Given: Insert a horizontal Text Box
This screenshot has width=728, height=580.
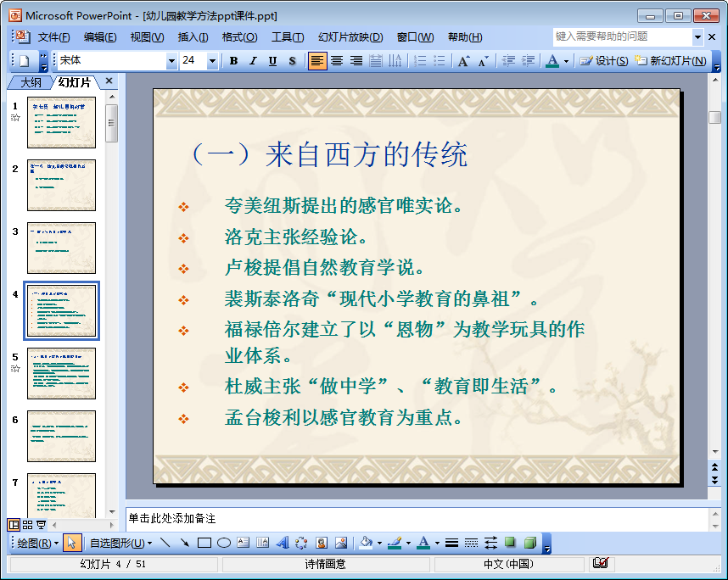Looking at the screenshot, I should 244,543.
